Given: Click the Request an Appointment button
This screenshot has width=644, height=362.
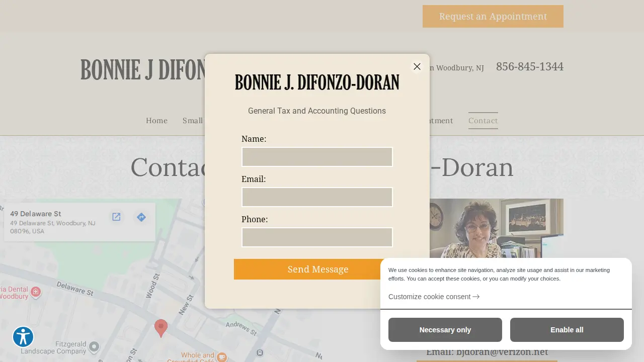Looking at the screenshot, I should (493, 16).
